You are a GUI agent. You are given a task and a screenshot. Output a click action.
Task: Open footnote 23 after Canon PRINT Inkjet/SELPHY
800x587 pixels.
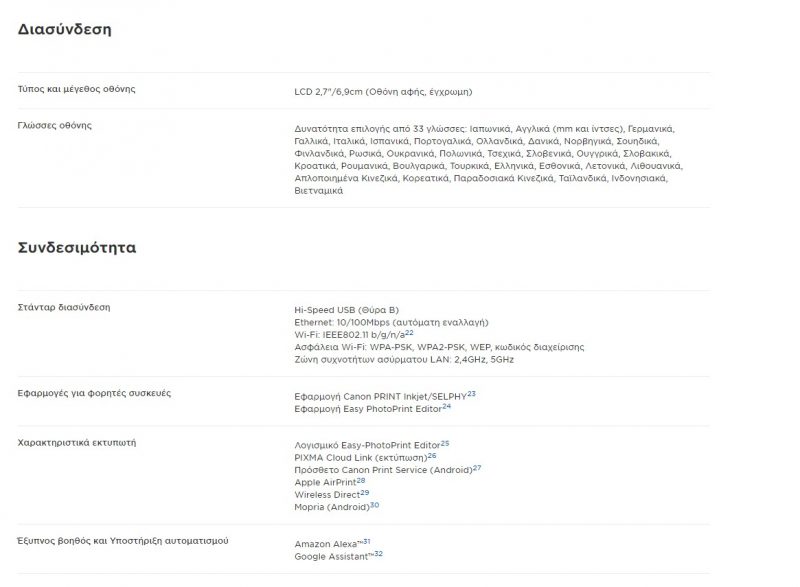coord(471,394)
